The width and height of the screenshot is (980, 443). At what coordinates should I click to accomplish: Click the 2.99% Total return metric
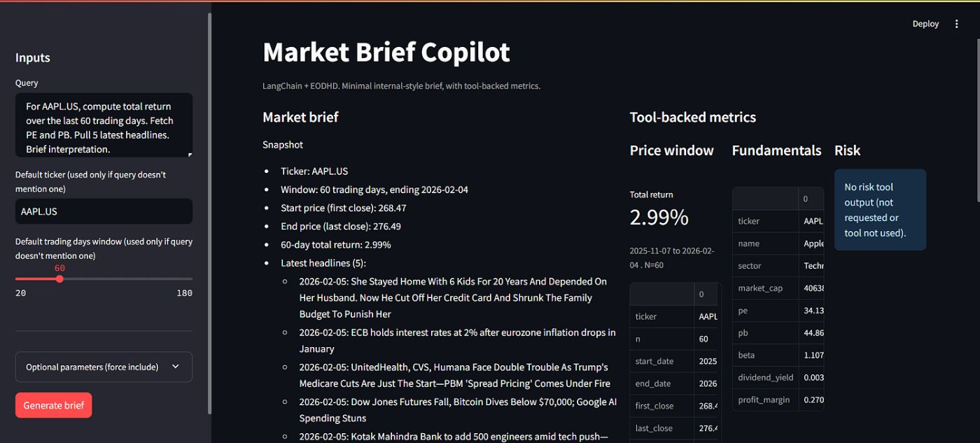659,217
